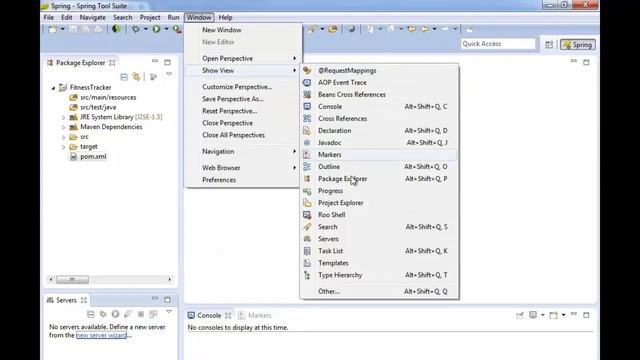Click the new server wizard link

coord(101,336)
